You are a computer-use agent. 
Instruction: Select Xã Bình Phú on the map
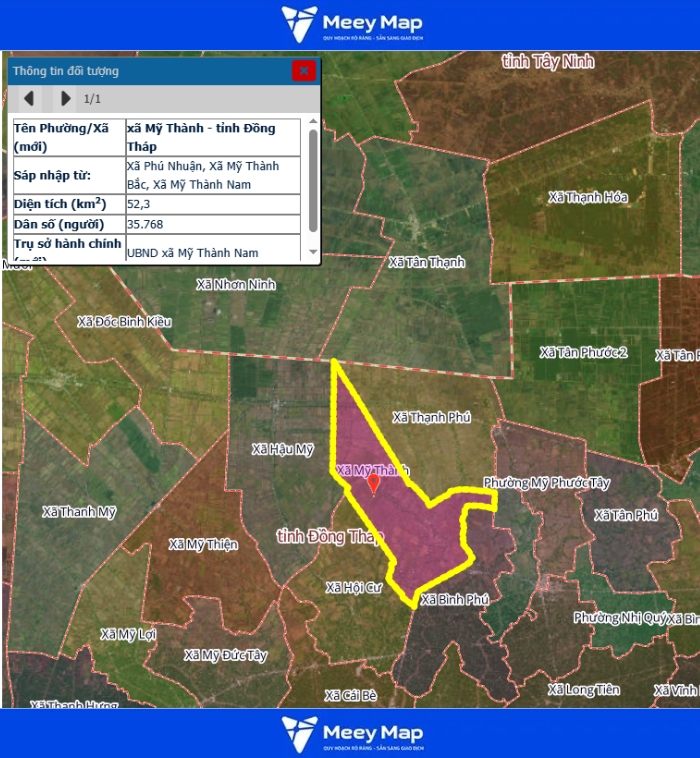455,600
